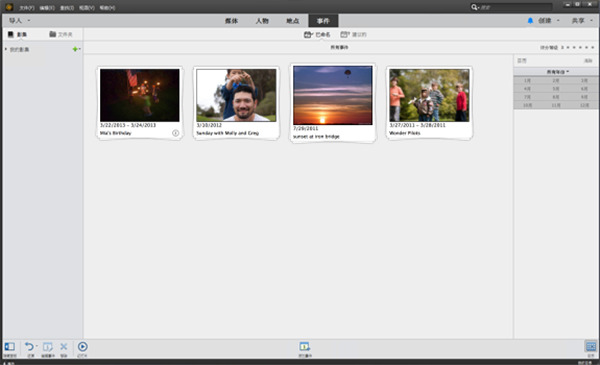The width and height of the screenshot is (600, 365).
Task: Click the 所有事件 all events label
Action: pyautogui.click(x=339, y=47)
